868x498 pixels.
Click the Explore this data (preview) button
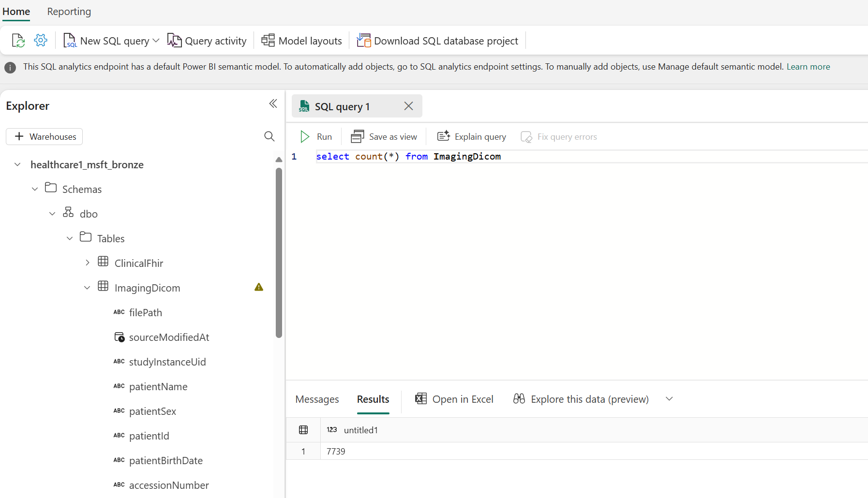(x=581, y=399)
